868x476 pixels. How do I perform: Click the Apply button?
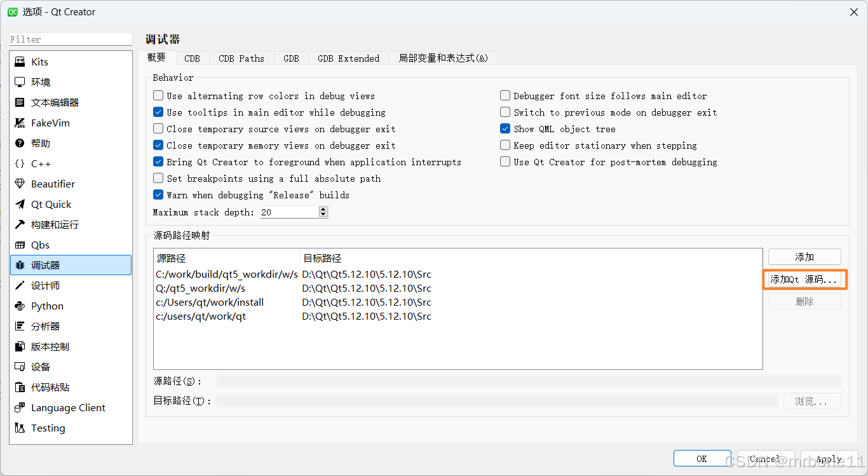(829, 458)
